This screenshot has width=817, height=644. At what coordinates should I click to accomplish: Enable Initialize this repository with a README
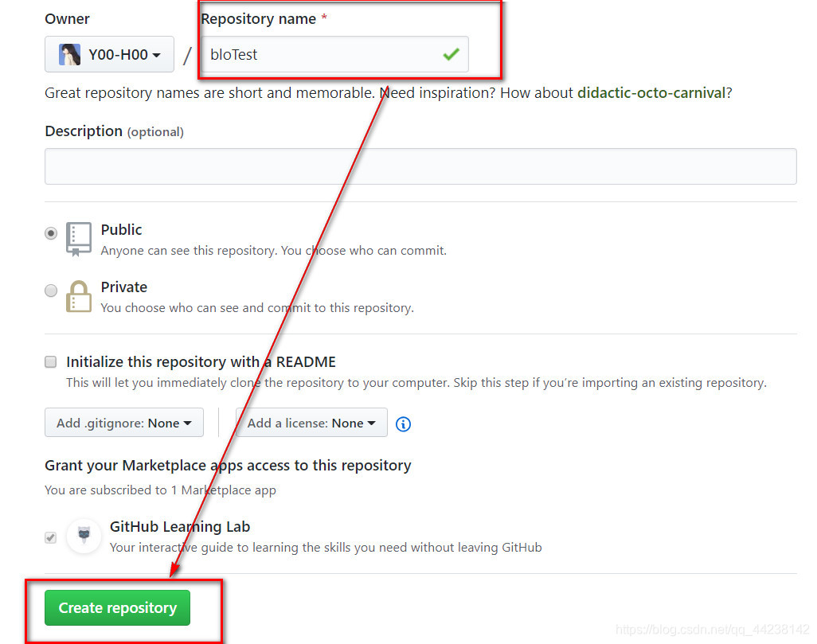click(x=50, y=361)
